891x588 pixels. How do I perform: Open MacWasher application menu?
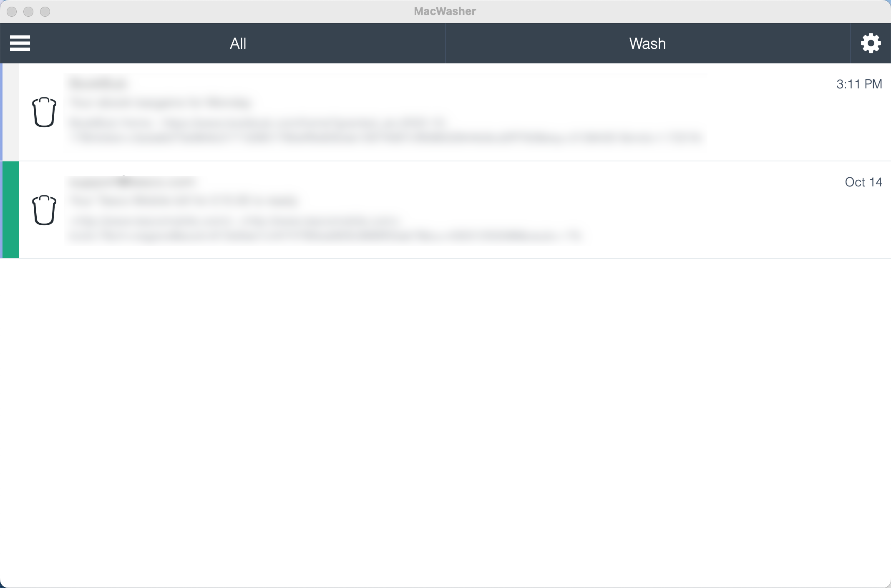[20, 43]
